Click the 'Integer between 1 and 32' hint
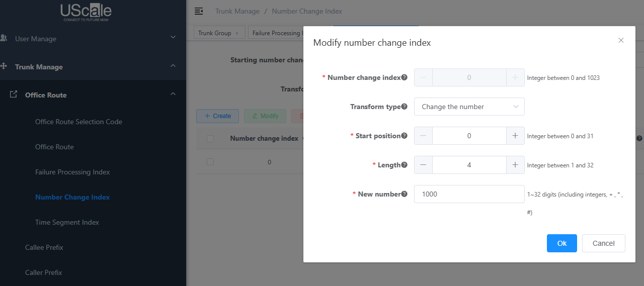The image size is (644, 286). (560, 165)
